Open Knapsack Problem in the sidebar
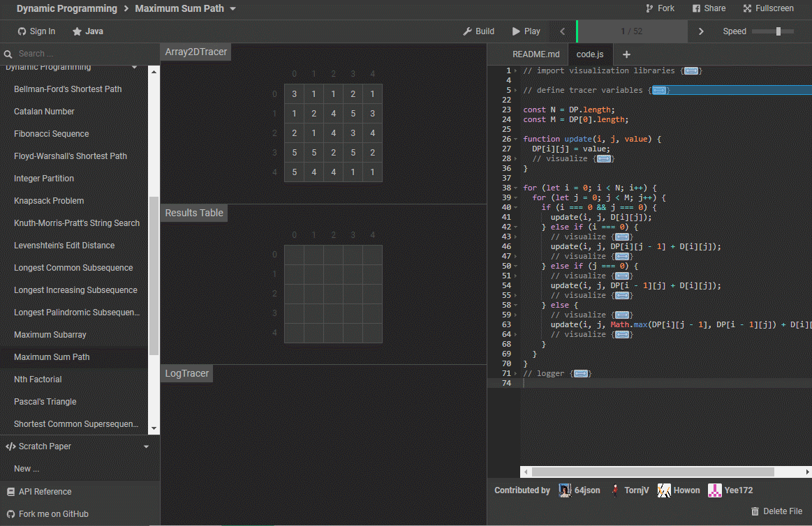This screenshot has height=526, width=812. 49,201
